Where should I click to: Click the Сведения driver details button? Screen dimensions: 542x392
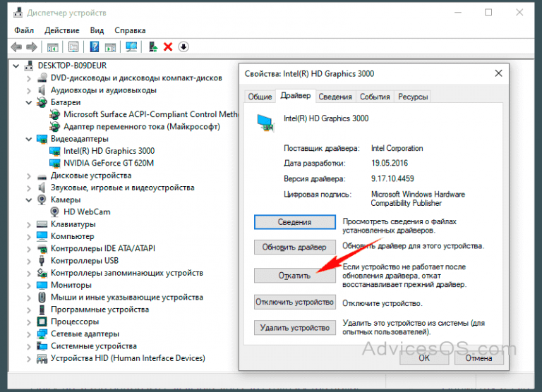coord(295,222)
